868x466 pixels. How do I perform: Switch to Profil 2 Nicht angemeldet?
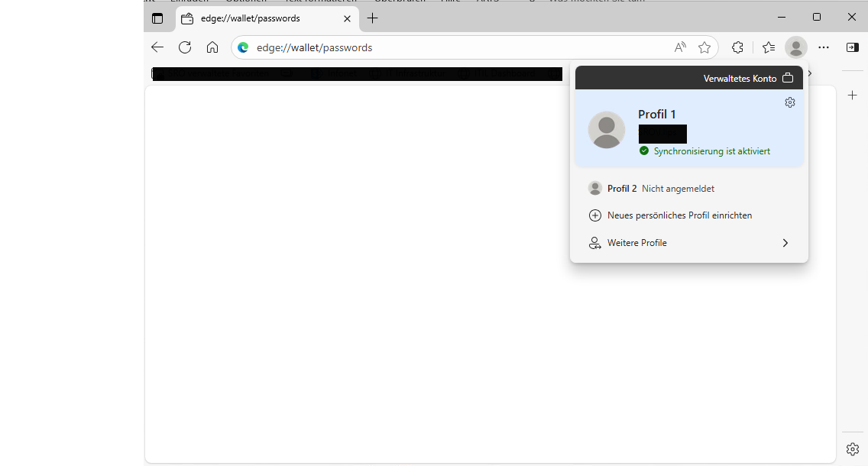(x=689, y=188)
